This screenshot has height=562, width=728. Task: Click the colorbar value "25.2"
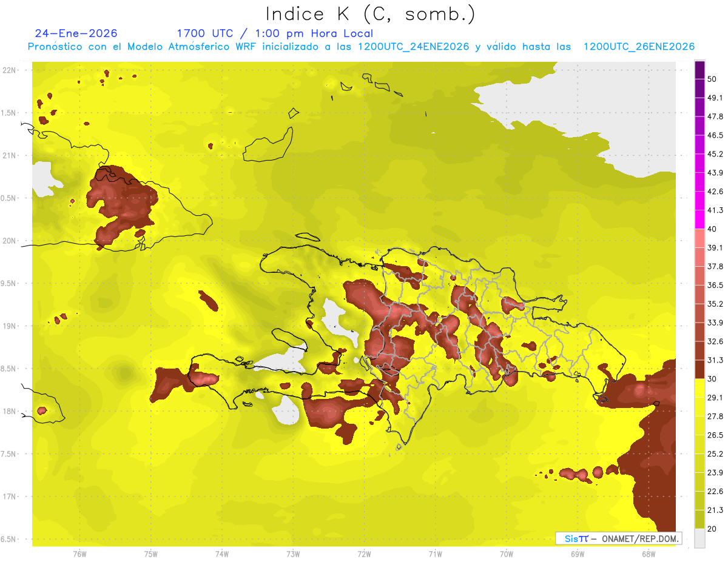pyautogui.click(x=715, y=454)
